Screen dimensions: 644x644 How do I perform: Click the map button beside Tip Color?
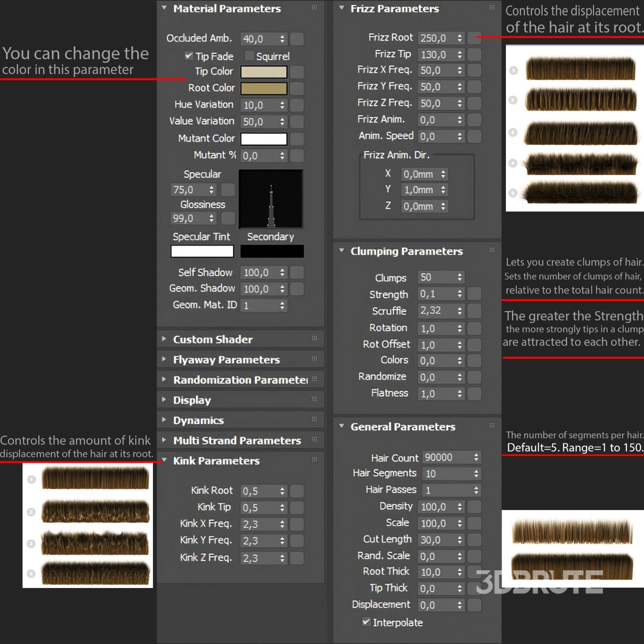point(297,72)
